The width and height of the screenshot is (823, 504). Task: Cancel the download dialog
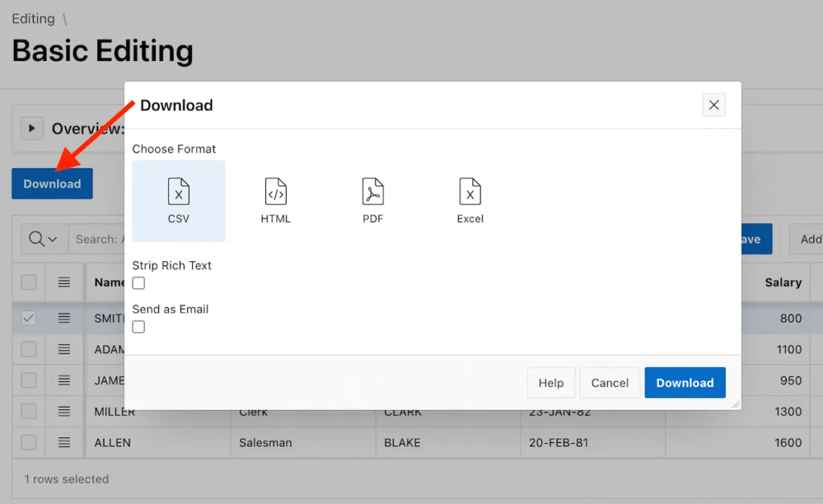[x=610, y=383]
